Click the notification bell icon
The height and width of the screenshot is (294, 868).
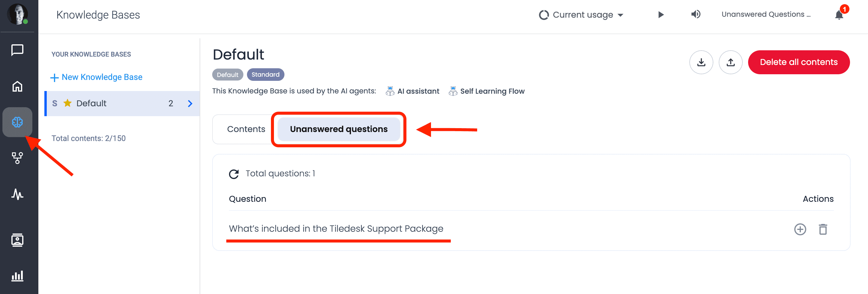tap(839, 15)
